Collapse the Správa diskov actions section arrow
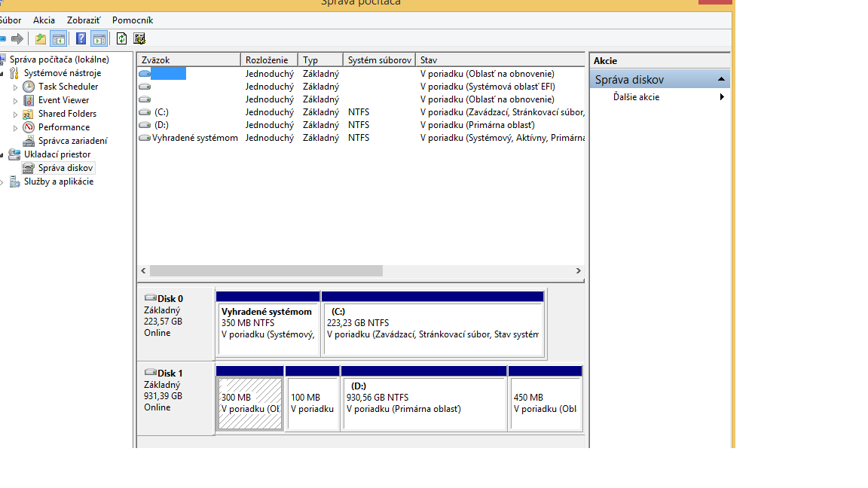Viewport: 868px width, 488px height. (x=721, y=79)
